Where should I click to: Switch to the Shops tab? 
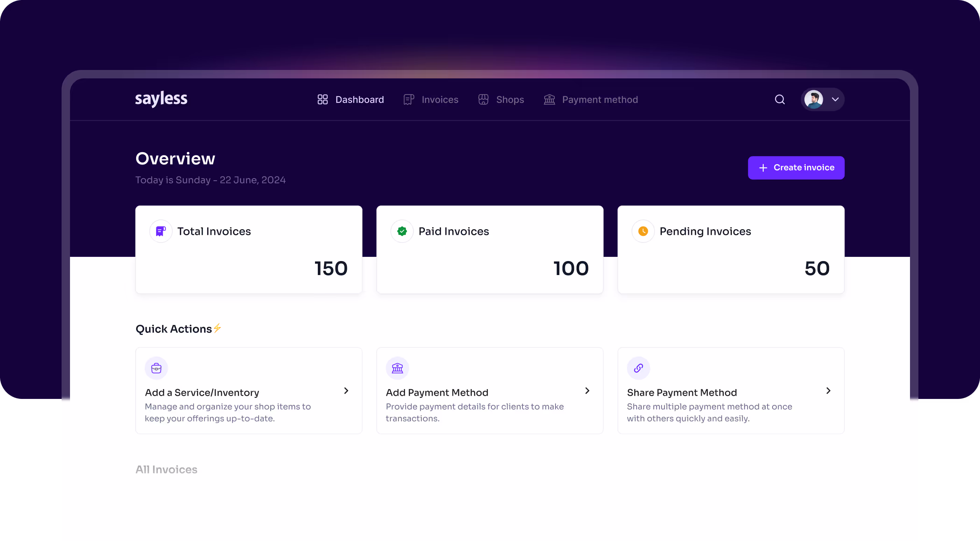click(x=501, y=100)
